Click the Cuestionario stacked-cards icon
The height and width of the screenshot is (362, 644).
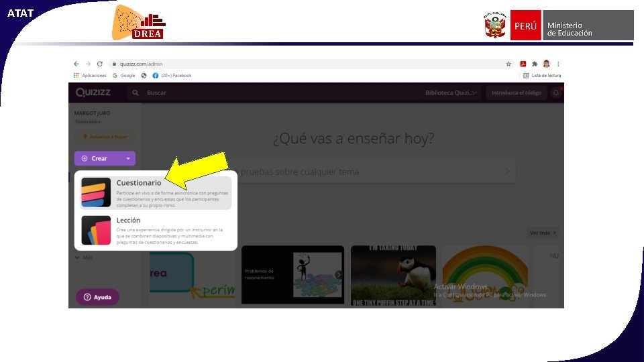tap(96, 192)
